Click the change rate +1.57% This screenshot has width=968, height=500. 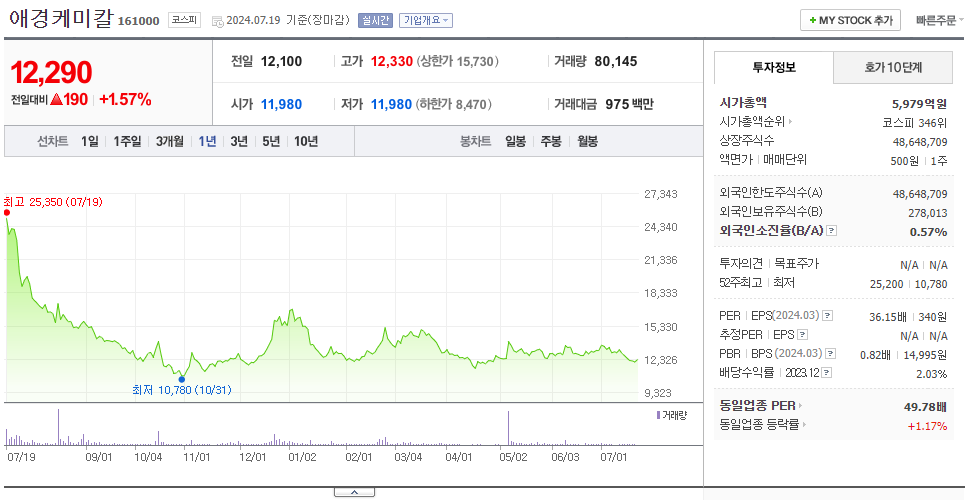tap(125, 99)
